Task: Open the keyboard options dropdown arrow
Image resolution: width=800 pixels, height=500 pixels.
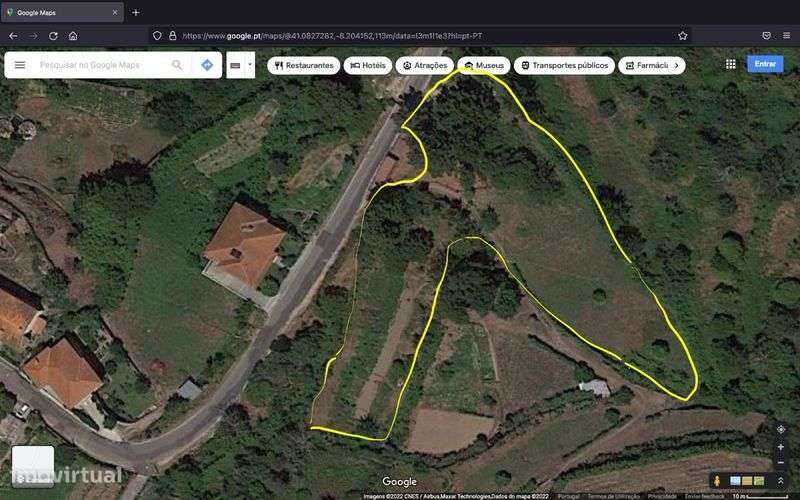Action: (249, 65)
